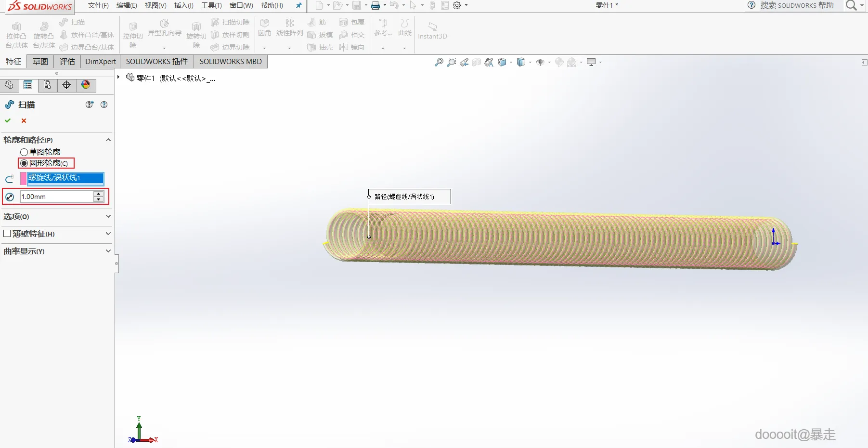Image resolution: width=868 pixels, height=448 pixels.
Task: Expand the 薄壁特征(H) section chevron
Action: 108,234
